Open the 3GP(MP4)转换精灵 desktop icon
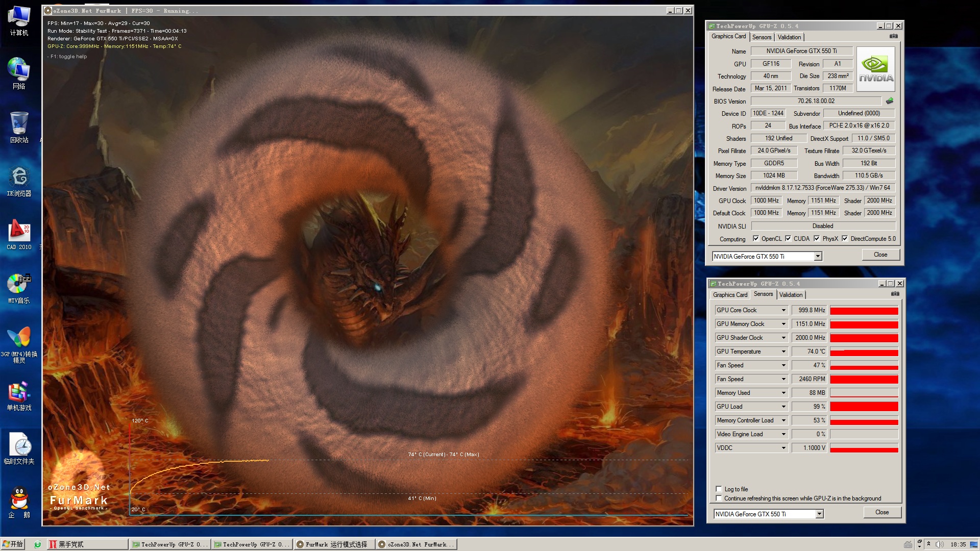 coord(19,345)
